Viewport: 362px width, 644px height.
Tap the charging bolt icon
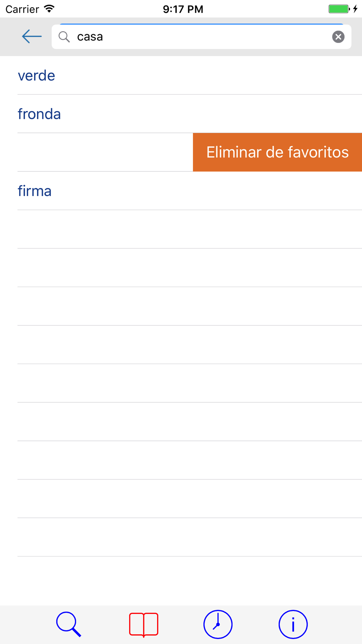click(355, 9)
